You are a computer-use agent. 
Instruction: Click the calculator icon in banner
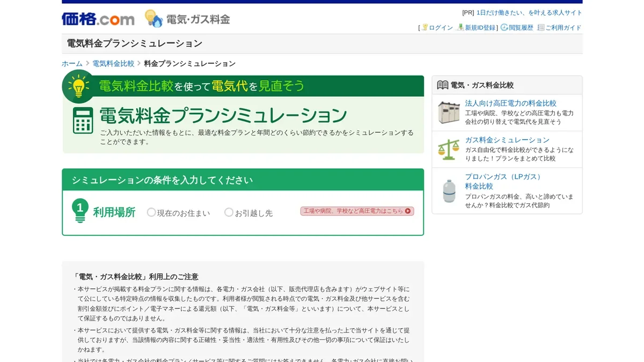(x=83, y=121)
